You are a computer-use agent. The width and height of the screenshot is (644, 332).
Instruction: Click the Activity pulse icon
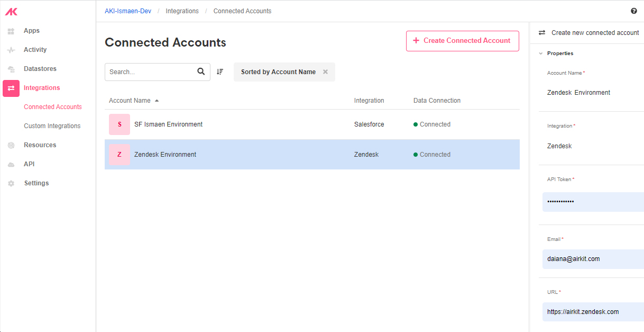[11, 50]
